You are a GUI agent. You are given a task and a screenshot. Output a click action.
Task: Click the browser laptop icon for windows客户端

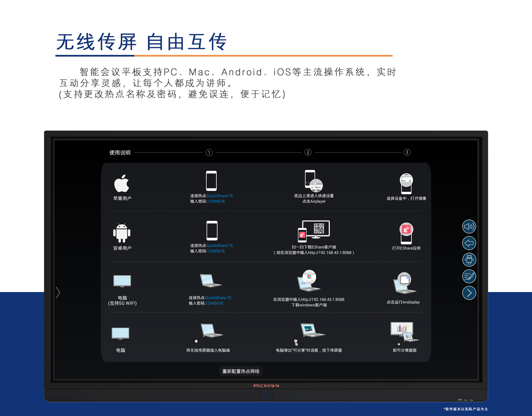click(x=309, y=280)
